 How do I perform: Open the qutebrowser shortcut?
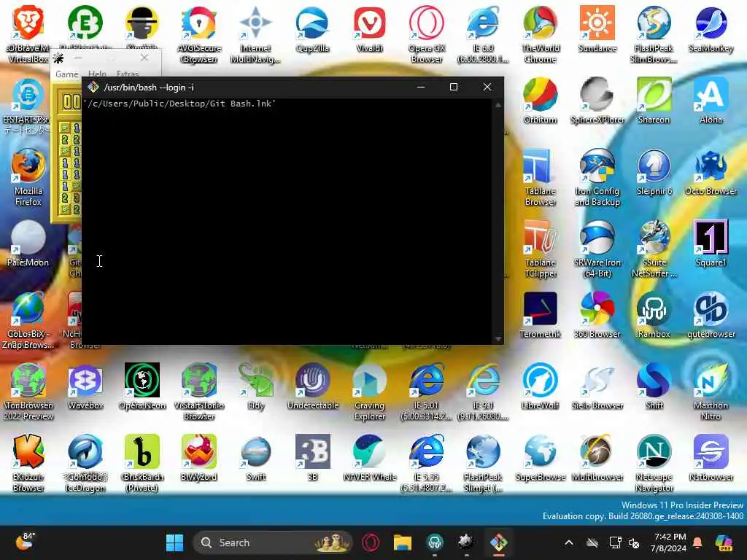coord(711,315)
